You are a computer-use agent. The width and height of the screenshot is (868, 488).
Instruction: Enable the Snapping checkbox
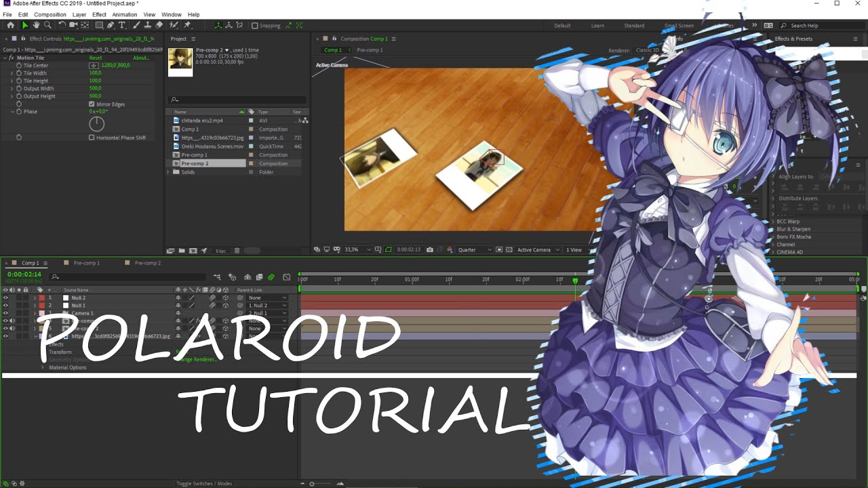(x=254, y=26)
